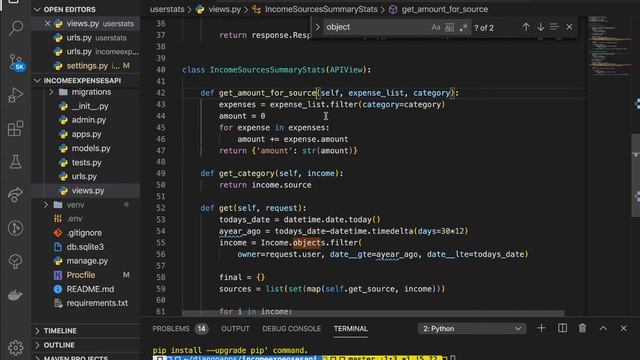This screenshot has width=640, height=360.
Task: Toggle Use Regular Expression in find widget
Action: pyautogui.click(x=463, y=27)
